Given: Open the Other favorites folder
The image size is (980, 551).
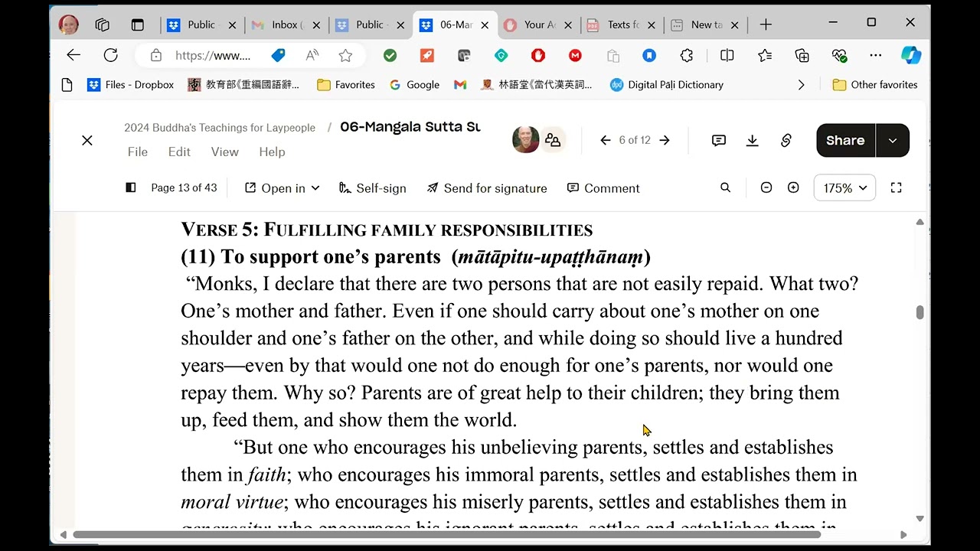Looking at the screenshot, I should tap(875, 85).
